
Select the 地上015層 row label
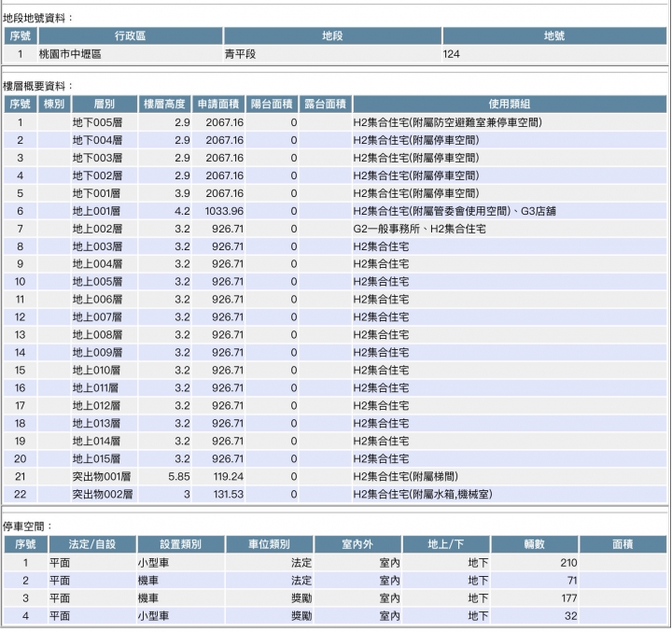(x=96, y=458)
